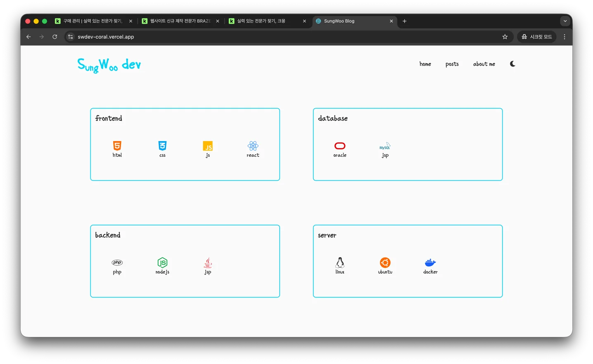Click the html label under HTML5 icon
The image size is (593, 364).
coord(117,155)
